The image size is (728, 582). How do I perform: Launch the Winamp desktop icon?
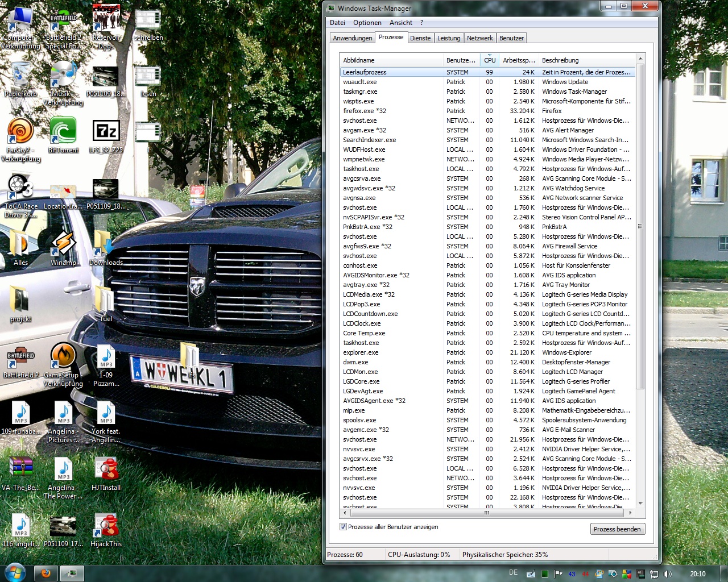click(x=63, y=248)
